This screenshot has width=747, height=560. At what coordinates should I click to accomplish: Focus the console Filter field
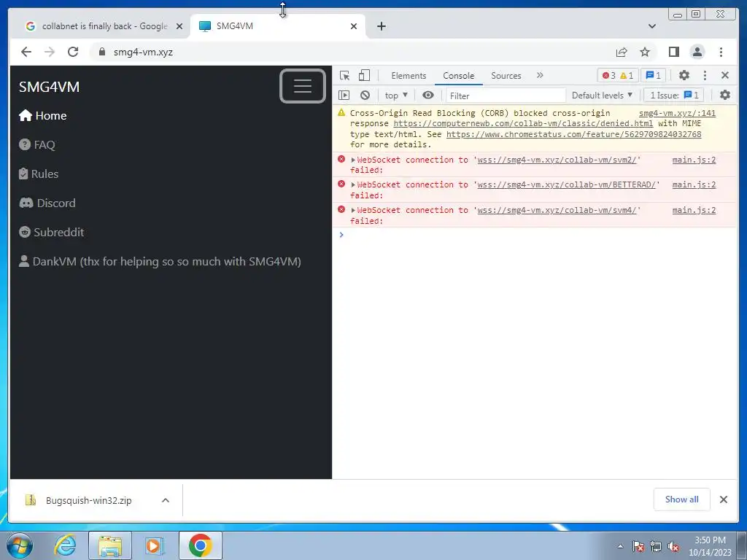pyautogui.click(x=506, y=96)
